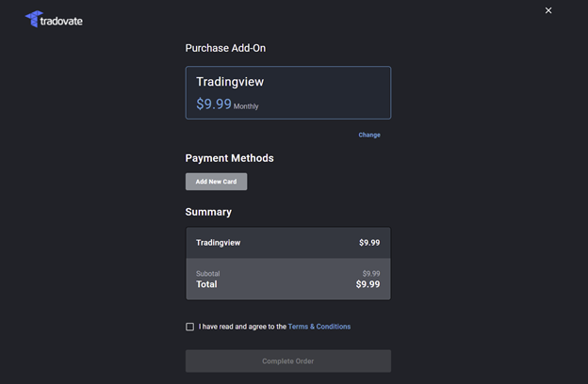The image size is (588, 384).
Task: Click the Total $9.99 amount
Action: 367,284
